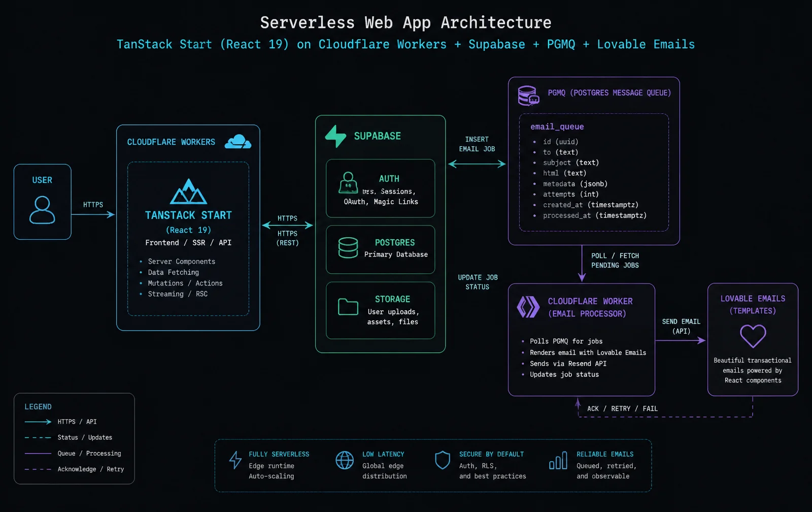The height and width of the screenshot is (512, 812).
Task: Click the TanStack Start subtitle line
Action: tap(406, 44)
